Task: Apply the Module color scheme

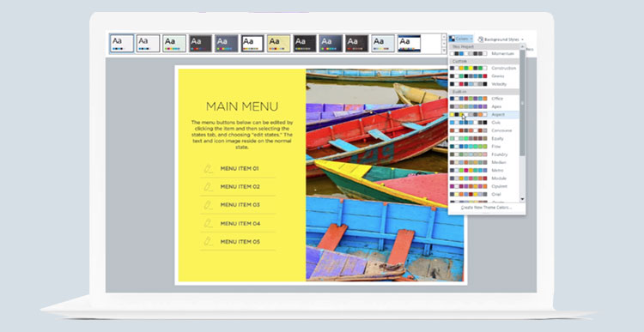Action: point(483,178)
